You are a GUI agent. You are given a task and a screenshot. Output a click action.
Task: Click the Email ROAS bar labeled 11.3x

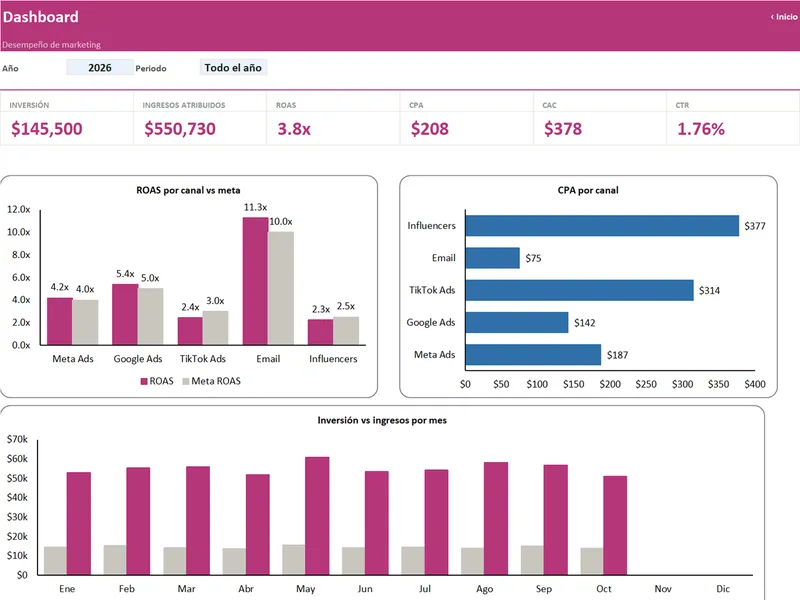(256, 281)
